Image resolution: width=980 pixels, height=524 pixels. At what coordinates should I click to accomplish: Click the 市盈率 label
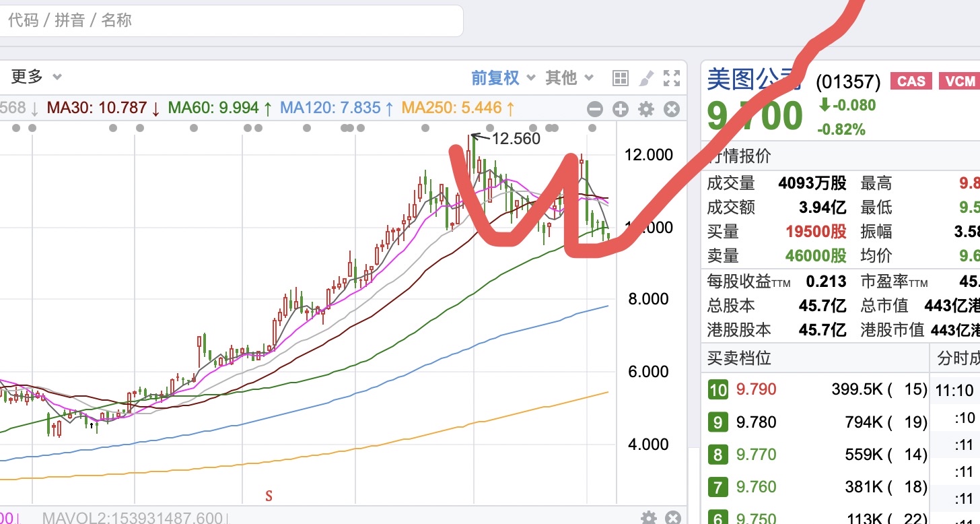(895, 282)
